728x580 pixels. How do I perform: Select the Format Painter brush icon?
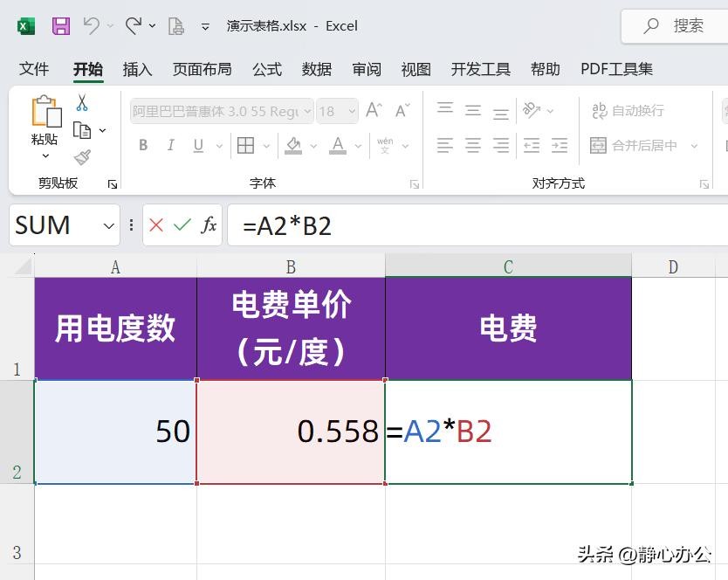click(82, 157)
